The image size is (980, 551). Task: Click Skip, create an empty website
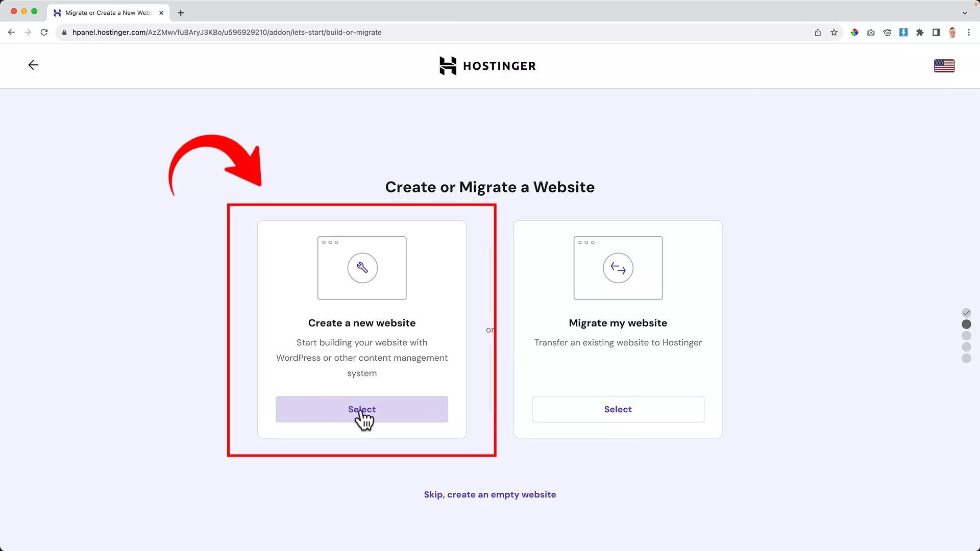[x=489, y=494]
